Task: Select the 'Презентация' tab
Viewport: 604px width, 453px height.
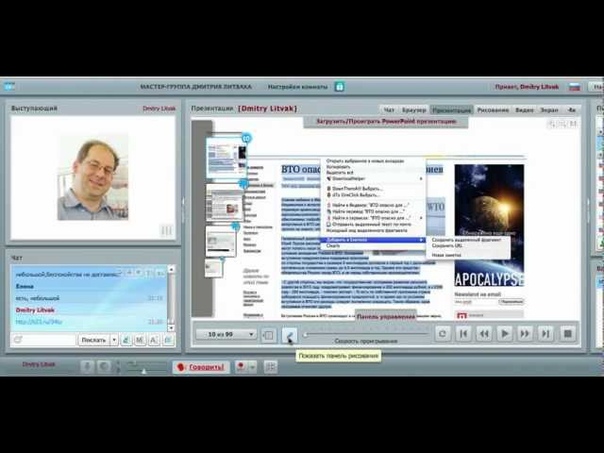Action: point(451,110)
